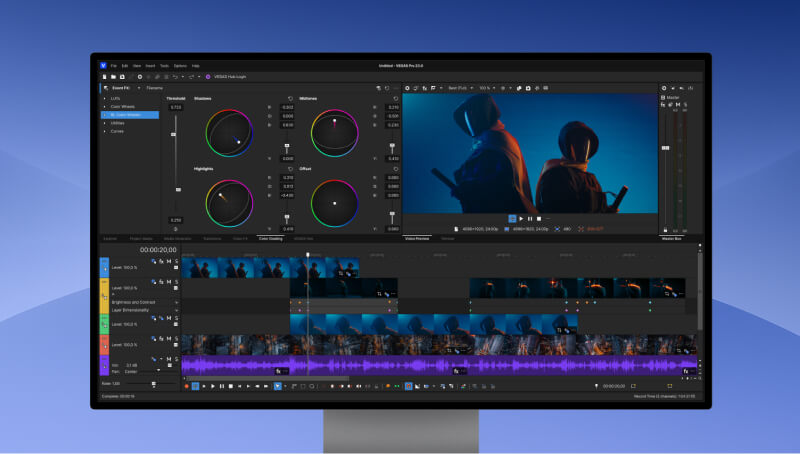Mute the first blue video track
This screenshot has height=454, width=800.
169,261
